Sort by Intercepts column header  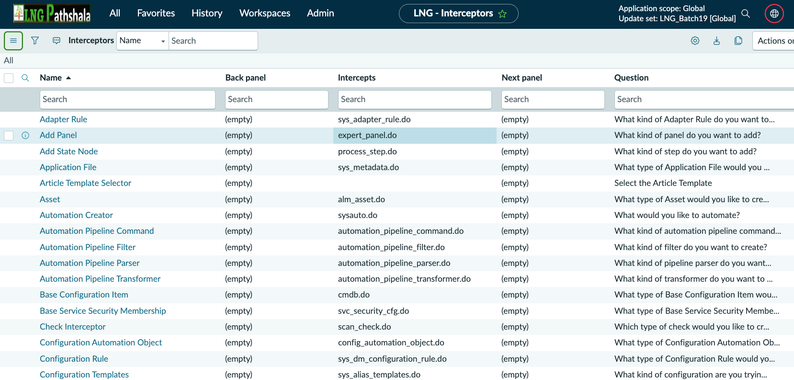[x=356, y=78]
